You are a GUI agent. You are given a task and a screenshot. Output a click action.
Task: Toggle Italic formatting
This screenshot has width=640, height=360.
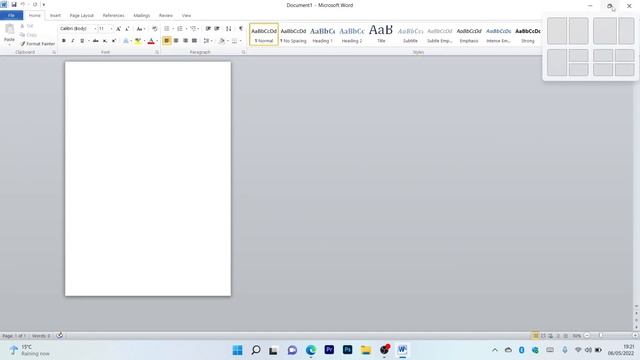click(73, 41)
